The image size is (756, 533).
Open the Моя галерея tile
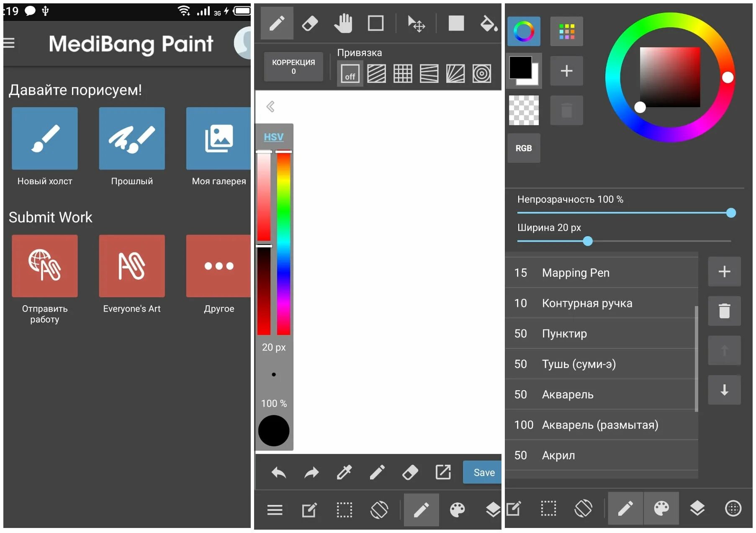[x=218, y=139]
